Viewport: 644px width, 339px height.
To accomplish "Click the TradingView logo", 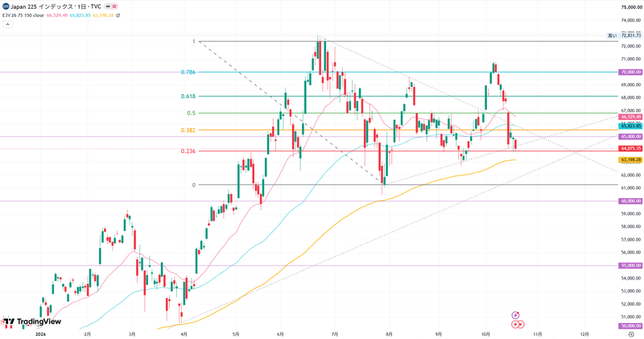I will click(32, 321).
